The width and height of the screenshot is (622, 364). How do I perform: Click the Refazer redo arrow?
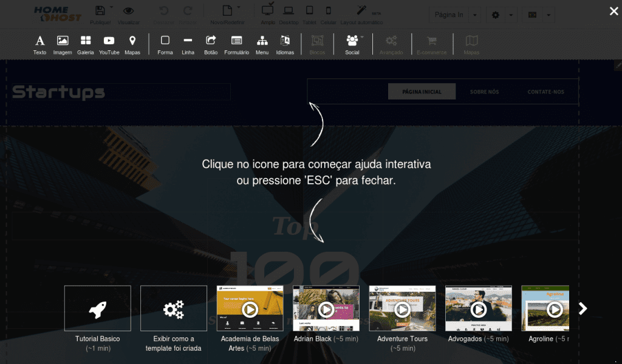188,11
